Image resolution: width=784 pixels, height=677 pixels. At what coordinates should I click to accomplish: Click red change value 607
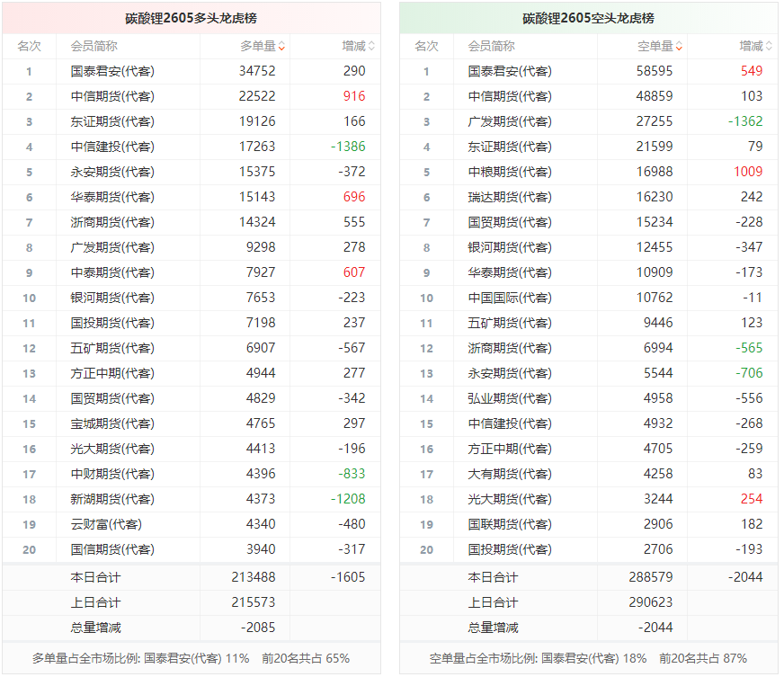click(x=354, y=272)
